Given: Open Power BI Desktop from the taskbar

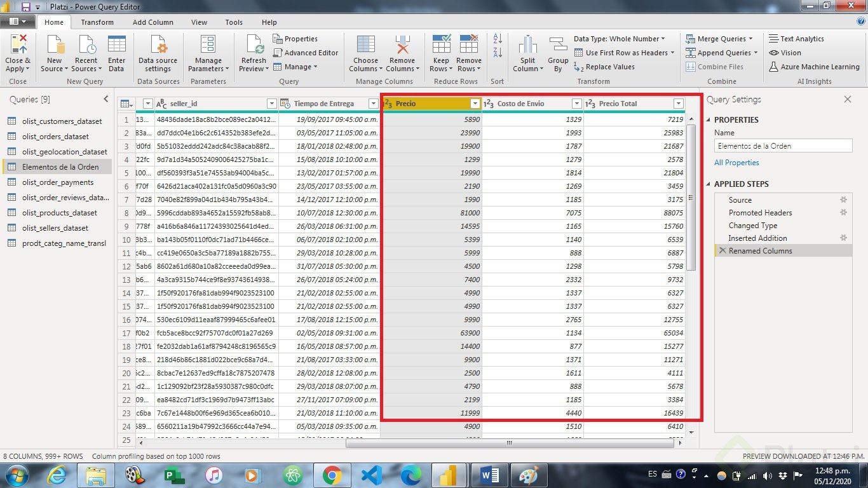Looking at the screenshot, I should (x=450, y=475).
